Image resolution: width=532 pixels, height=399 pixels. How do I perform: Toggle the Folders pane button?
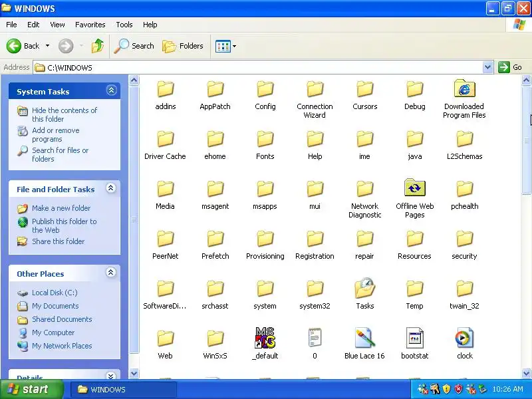pos(184,46)
